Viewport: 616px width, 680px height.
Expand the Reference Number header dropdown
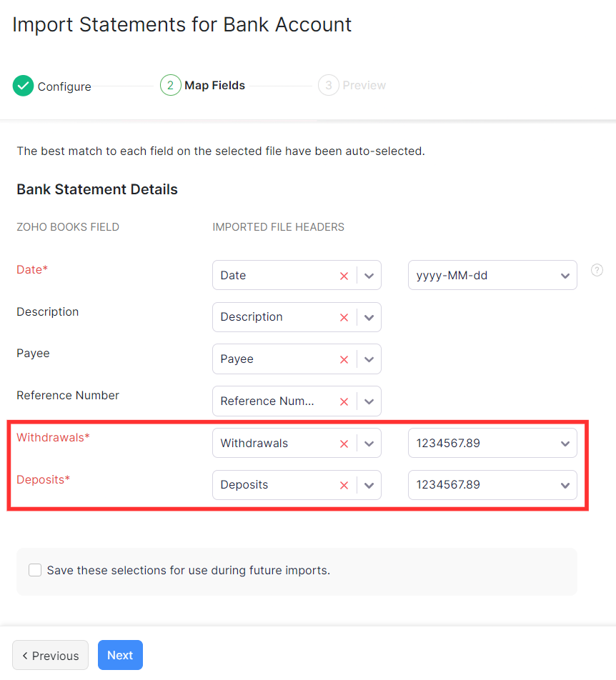point(369,401)
